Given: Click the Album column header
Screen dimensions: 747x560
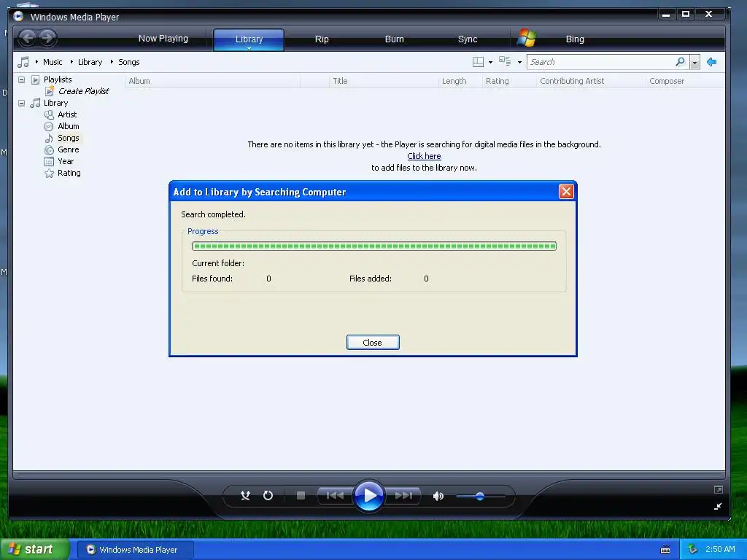Looking at the screenshot, I should click(x=212, y=81).
